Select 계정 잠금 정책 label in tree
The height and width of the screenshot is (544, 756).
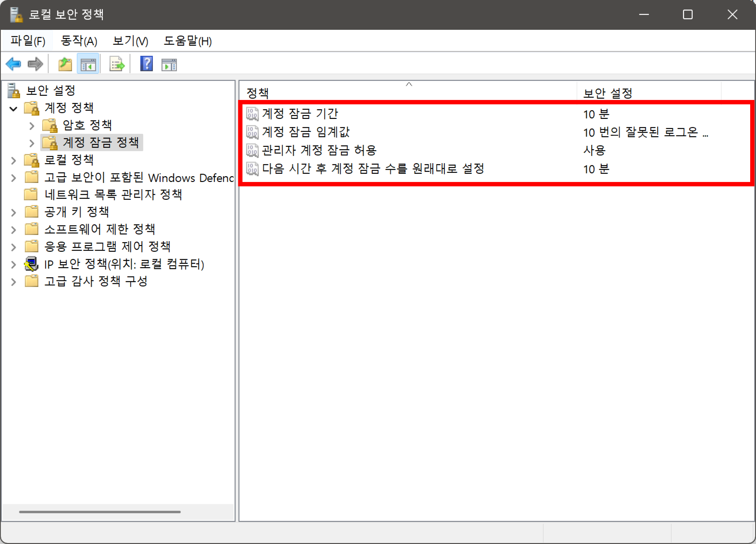(x=101, y=143)
